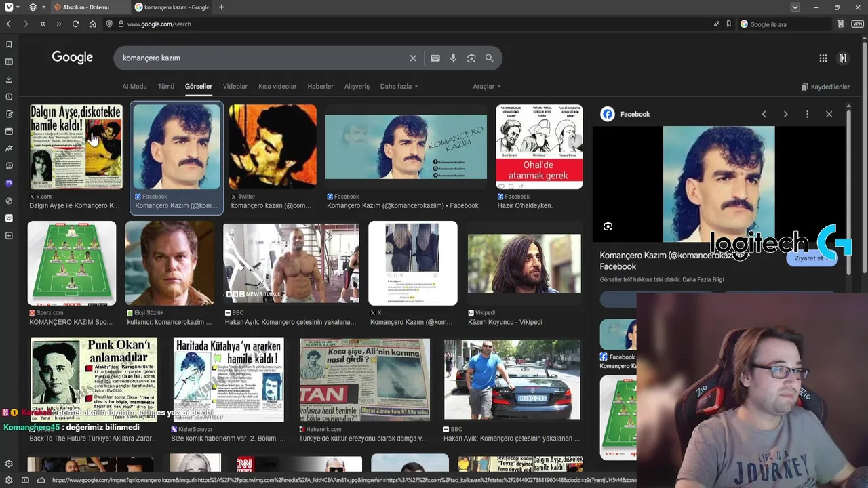This screenshot has width=868, height=488.
Task: Open the three-dot menu in image preview
Action: pos(807,114)
